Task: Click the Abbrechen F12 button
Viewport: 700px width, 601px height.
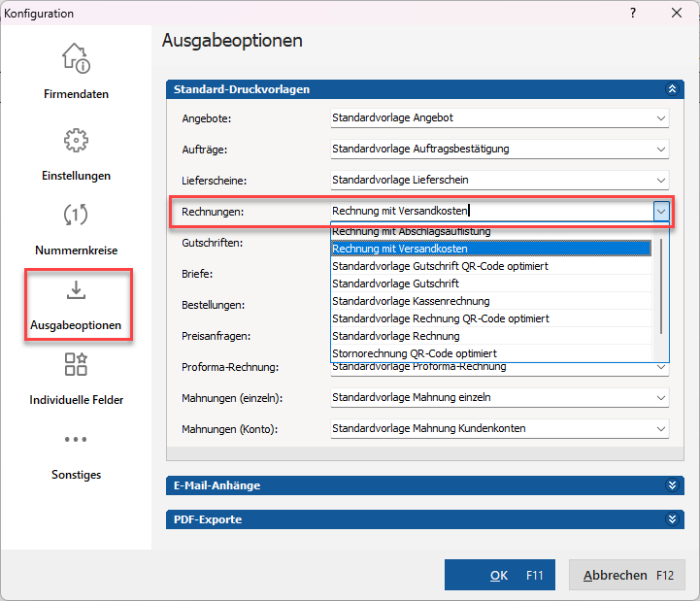Action: click(x=627, y=575)
